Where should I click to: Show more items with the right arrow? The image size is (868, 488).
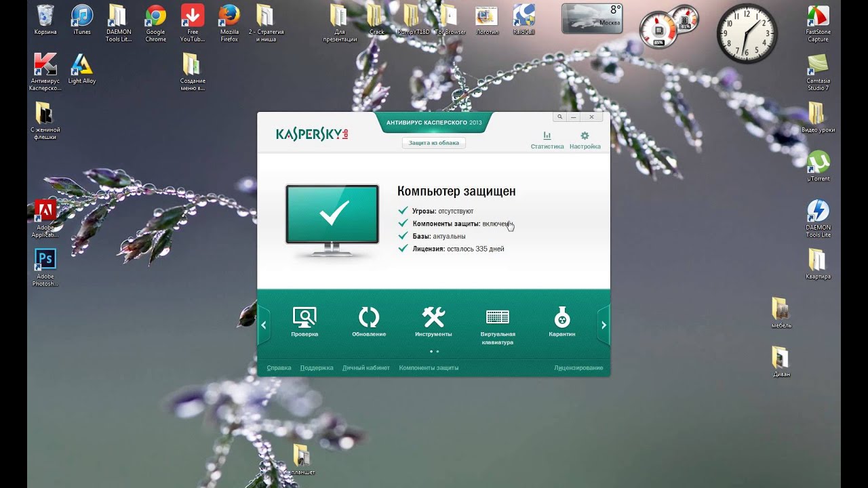(604, 325)
